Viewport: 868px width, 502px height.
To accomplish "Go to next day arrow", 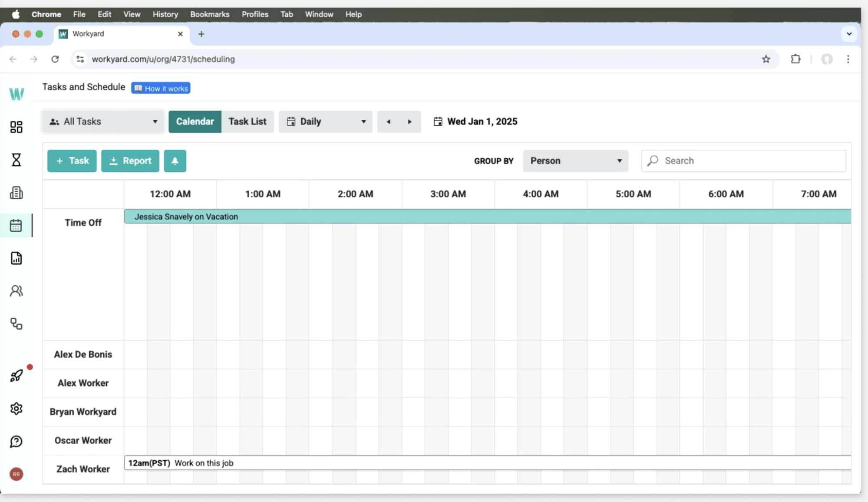I will [409, 121].
